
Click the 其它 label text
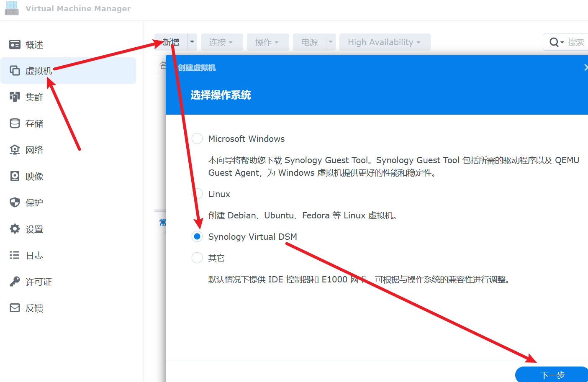click(216, 258)
